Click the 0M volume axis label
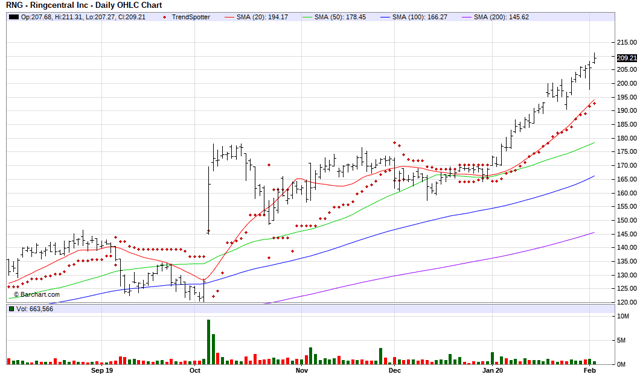 [622, 365]
